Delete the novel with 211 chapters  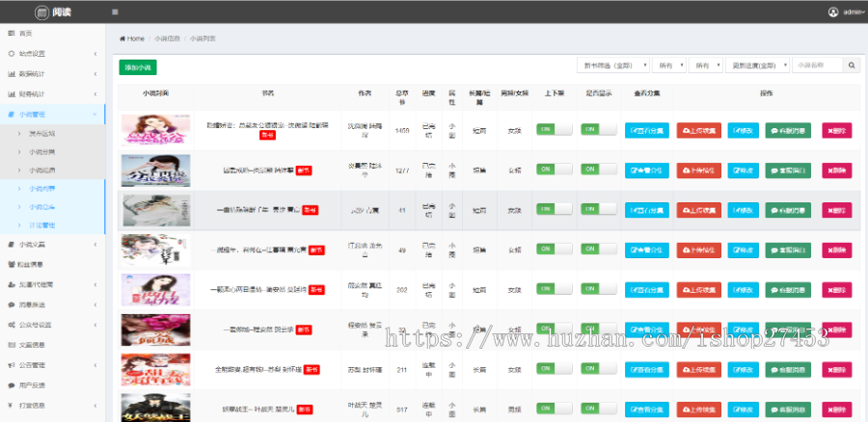836,369
